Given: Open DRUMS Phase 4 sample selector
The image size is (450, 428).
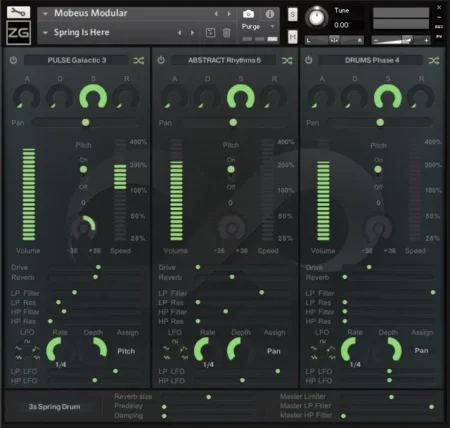Looking at the screenshot, I should point(372,60).
